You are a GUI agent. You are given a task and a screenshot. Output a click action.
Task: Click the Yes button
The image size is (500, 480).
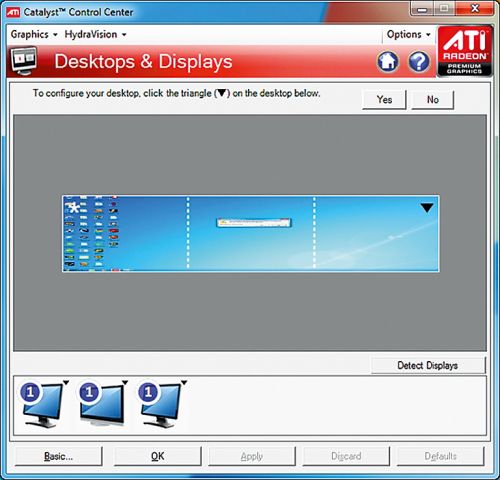(x=384, y=99)
